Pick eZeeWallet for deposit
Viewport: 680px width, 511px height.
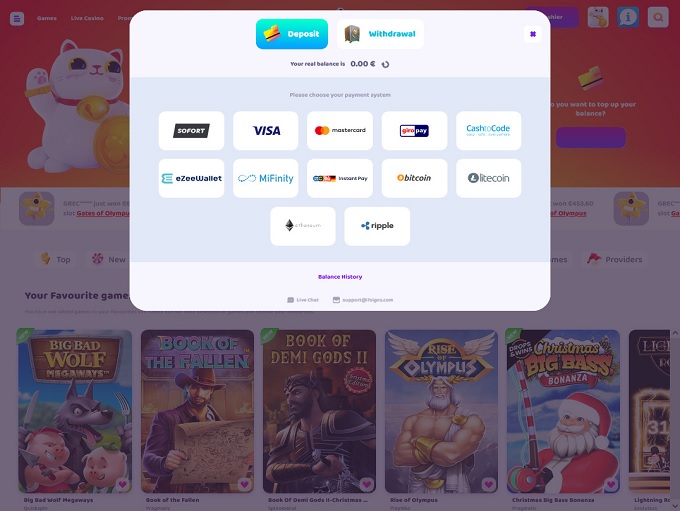click(191, 178)
